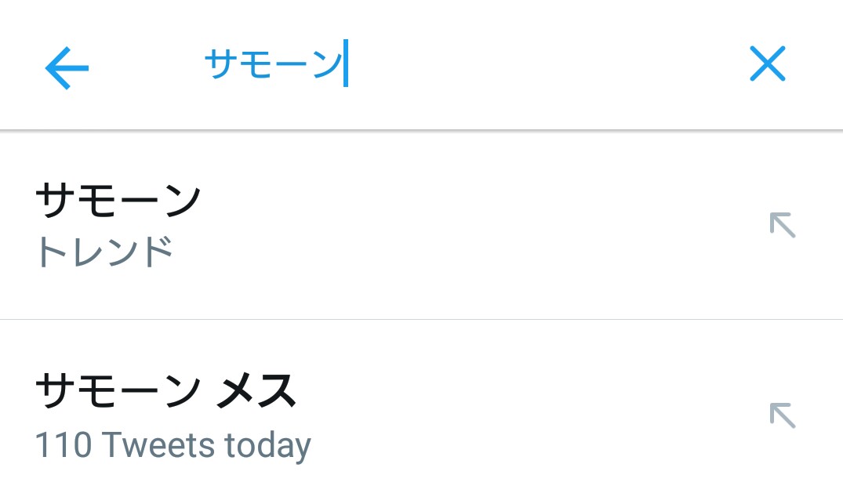This screenshot has width=843, height=504.
Task: Tap the fill-in arrow beside トレンド suggestion
Action: pyautogui.click(x=782, y=225)
